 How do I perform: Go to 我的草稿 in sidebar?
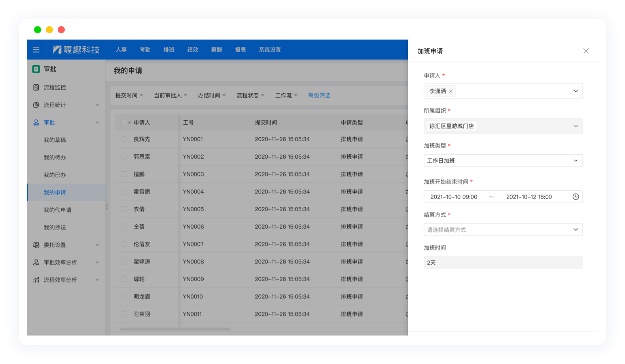coord(55,140)
